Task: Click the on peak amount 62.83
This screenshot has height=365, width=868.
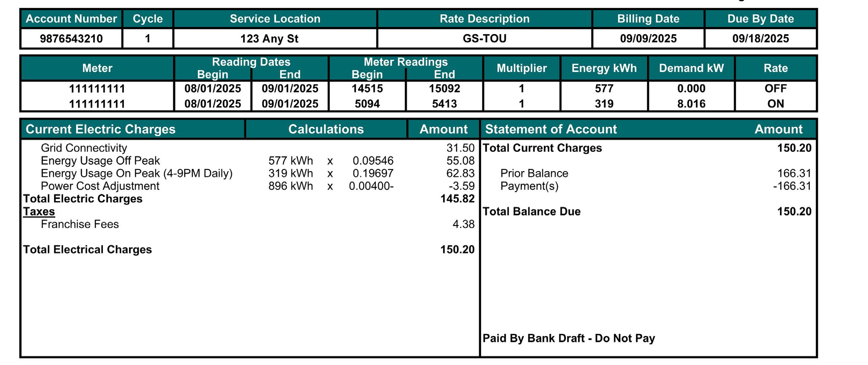Action: [x=461, y=173]
